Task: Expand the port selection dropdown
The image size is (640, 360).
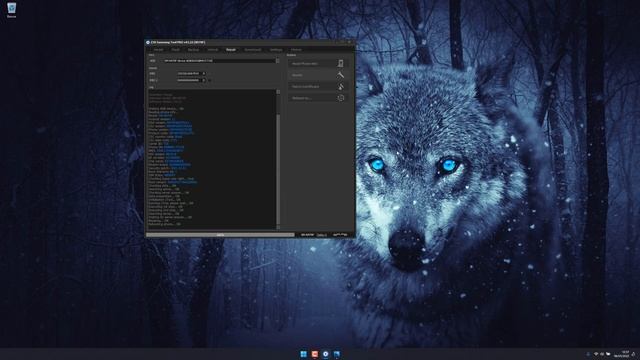Action: tap(278, 61)
